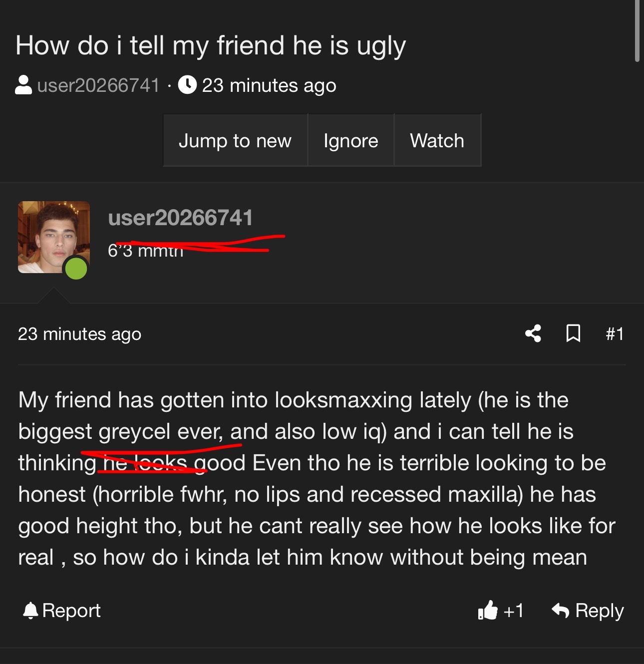Open the post author's avatar thumbnail
Viewport: 644px width, 664px height.
54,237
